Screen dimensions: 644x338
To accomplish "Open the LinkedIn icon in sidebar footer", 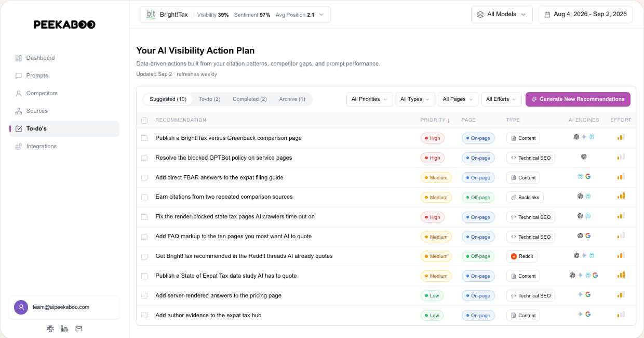I will 64,328.
